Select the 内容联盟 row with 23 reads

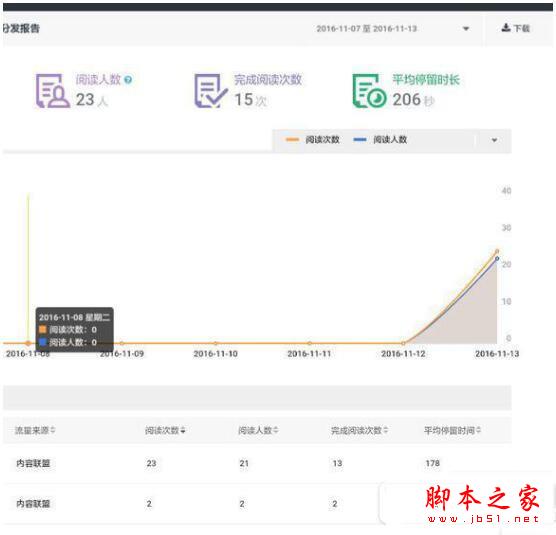tap(257, 463)
